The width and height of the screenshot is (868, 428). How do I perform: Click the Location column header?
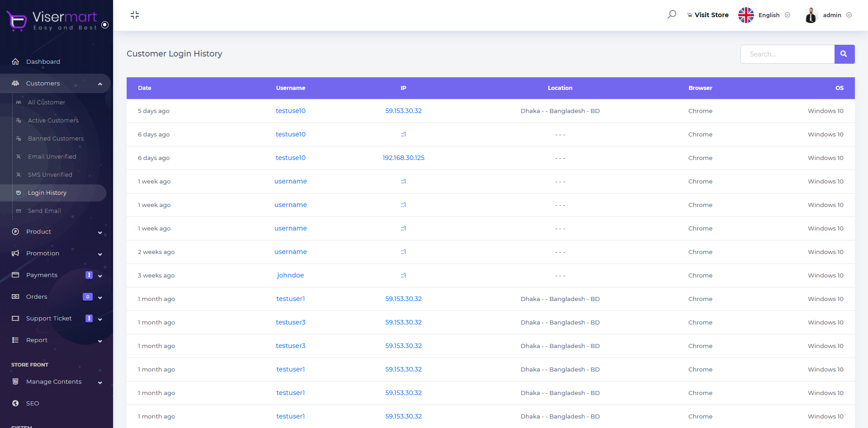tap(560, 88)
